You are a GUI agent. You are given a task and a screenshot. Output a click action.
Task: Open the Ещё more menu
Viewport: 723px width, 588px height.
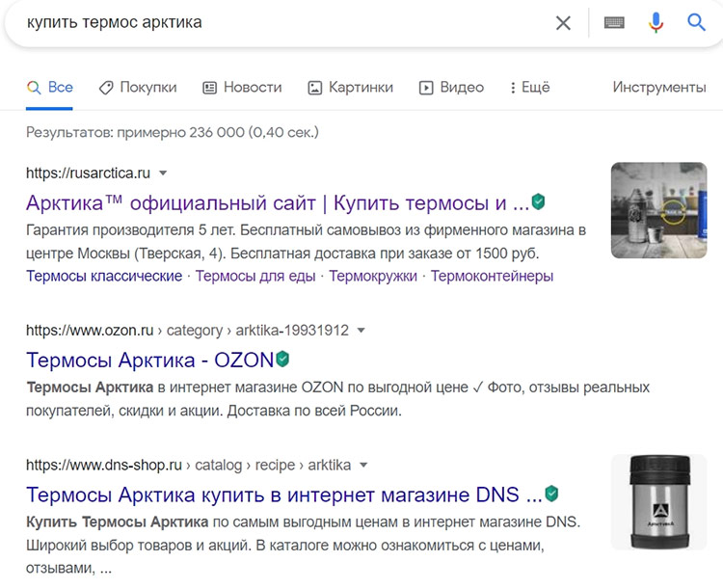coord(528,87)
